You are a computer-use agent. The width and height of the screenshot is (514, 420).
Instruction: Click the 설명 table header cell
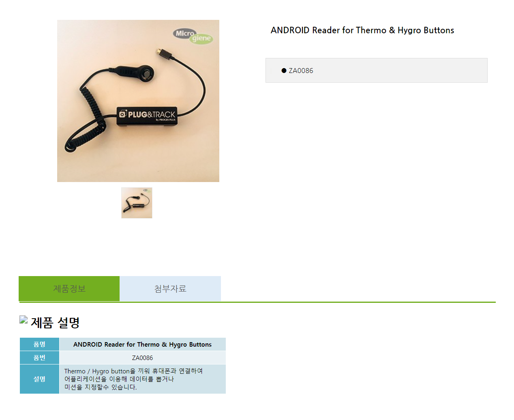[39, 379]
